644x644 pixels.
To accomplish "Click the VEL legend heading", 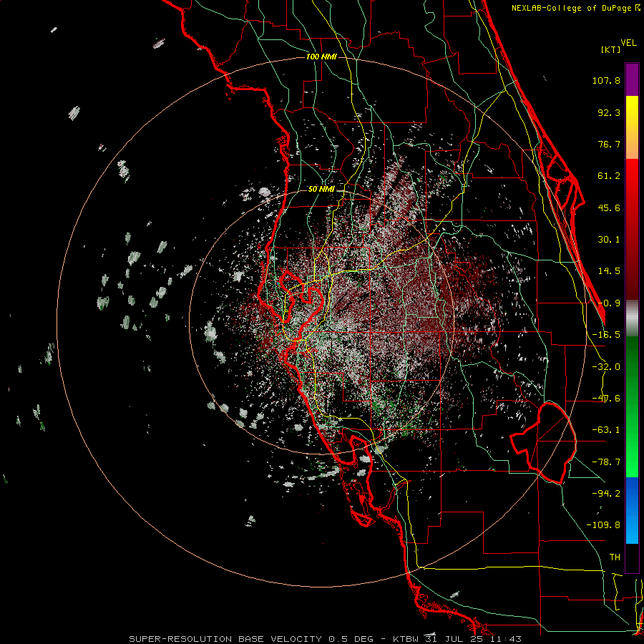I will pos(628,42).
